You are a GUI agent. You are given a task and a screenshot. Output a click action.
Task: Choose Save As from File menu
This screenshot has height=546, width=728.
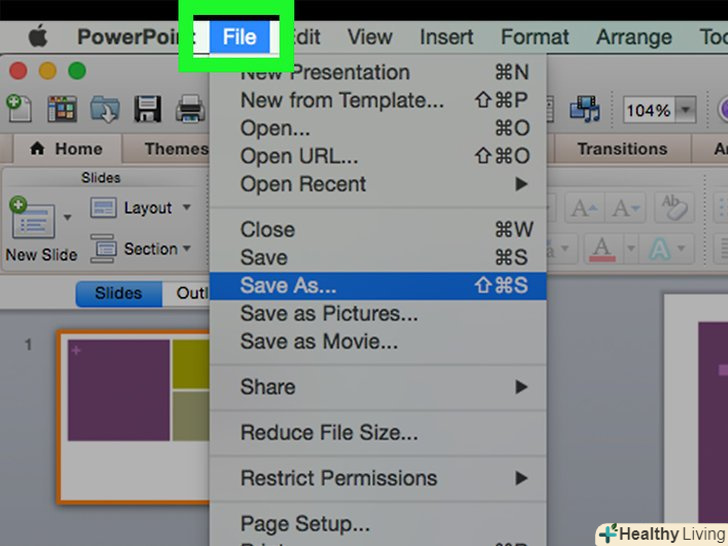[288, 285]
